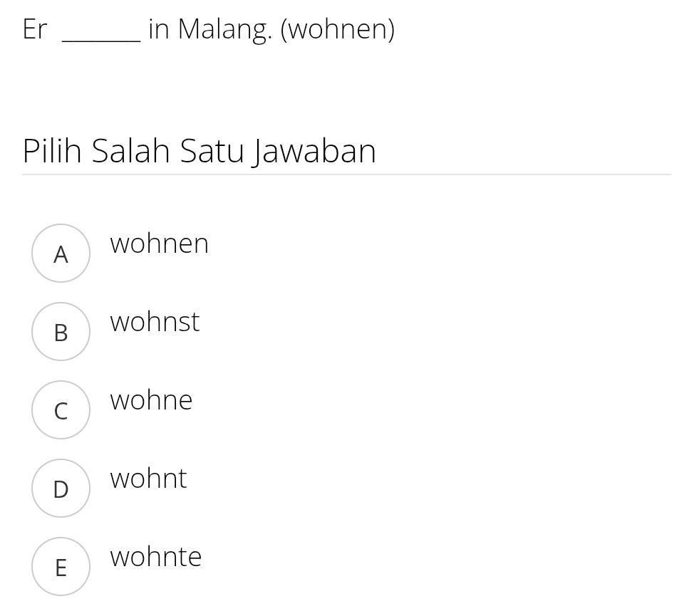Click the question text starting with Er
The image size is (694, 616).
pyautogui.click(x=34, y=28)
